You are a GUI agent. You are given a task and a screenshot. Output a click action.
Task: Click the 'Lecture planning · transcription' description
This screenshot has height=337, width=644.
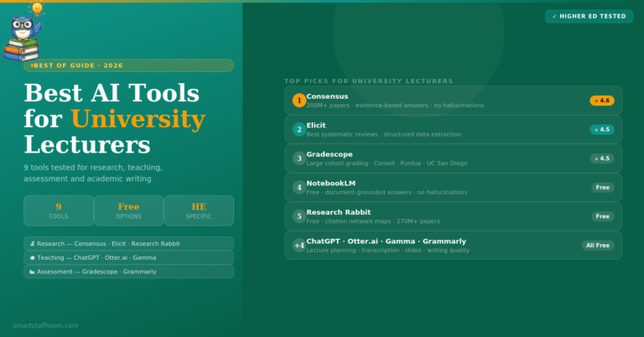point(387,251)
